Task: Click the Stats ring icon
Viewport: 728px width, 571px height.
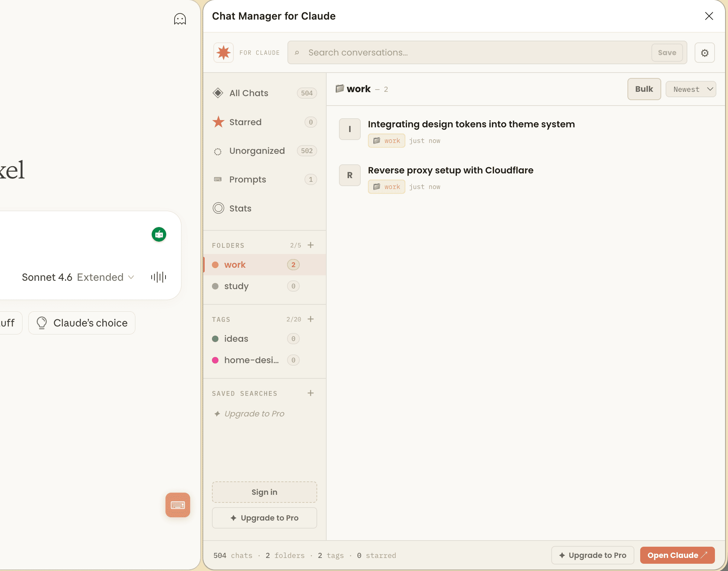Action: coord(218,208)
